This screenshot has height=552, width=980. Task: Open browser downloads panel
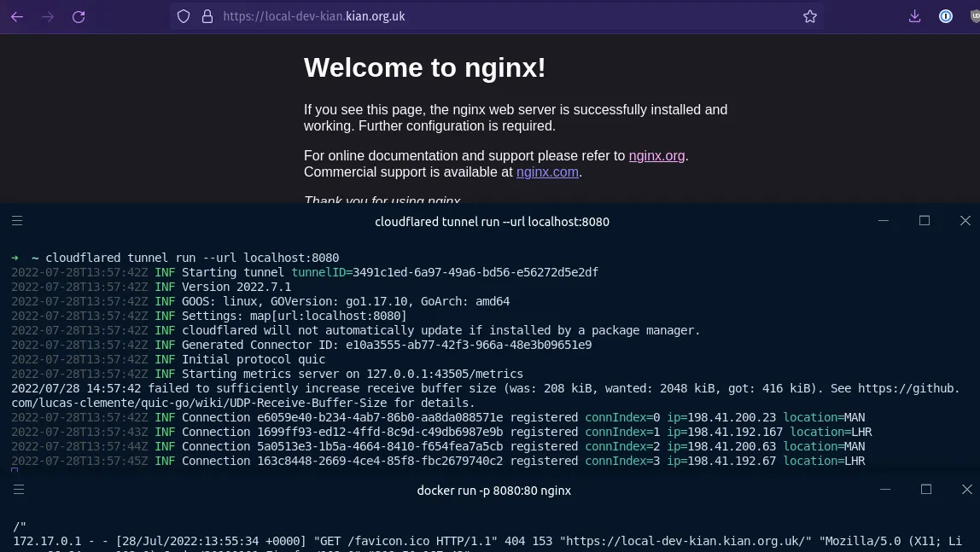[x=914, y=16]
